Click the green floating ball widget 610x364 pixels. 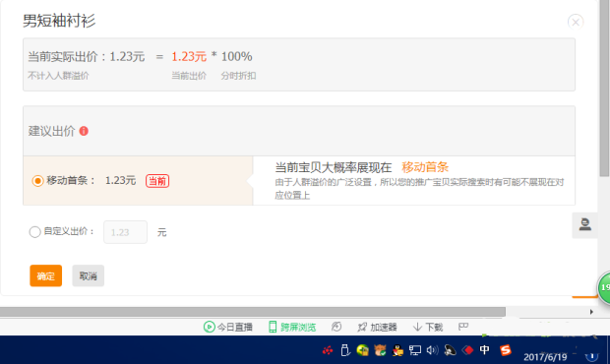click(604, 288)
